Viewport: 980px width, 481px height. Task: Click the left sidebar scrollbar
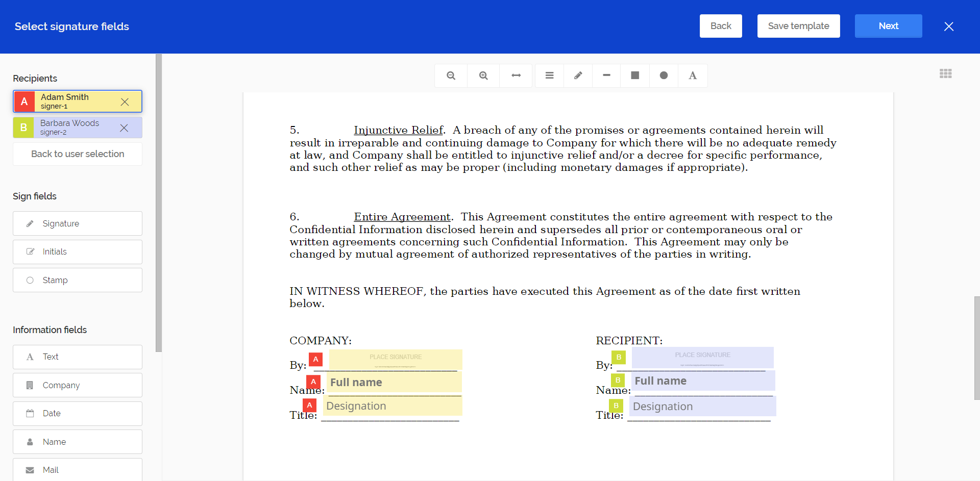coord(159,204)
